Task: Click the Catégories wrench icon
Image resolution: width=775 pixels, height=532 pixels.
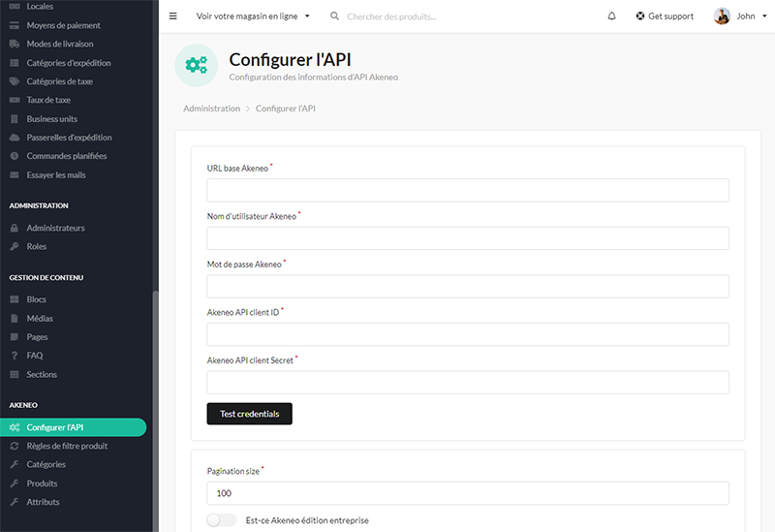Action: 15,464
